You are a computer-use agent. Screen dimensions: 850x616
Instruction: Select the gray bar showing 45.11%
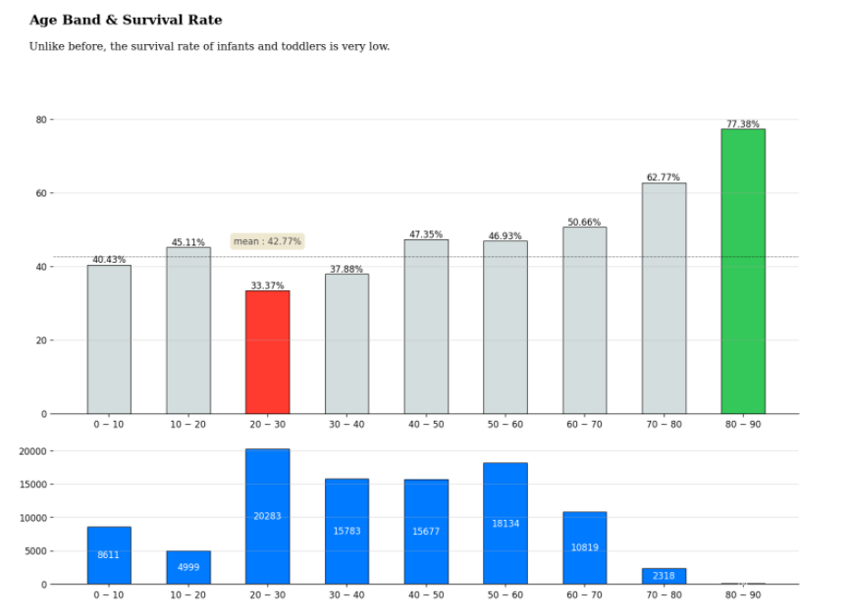pos(187,331)
